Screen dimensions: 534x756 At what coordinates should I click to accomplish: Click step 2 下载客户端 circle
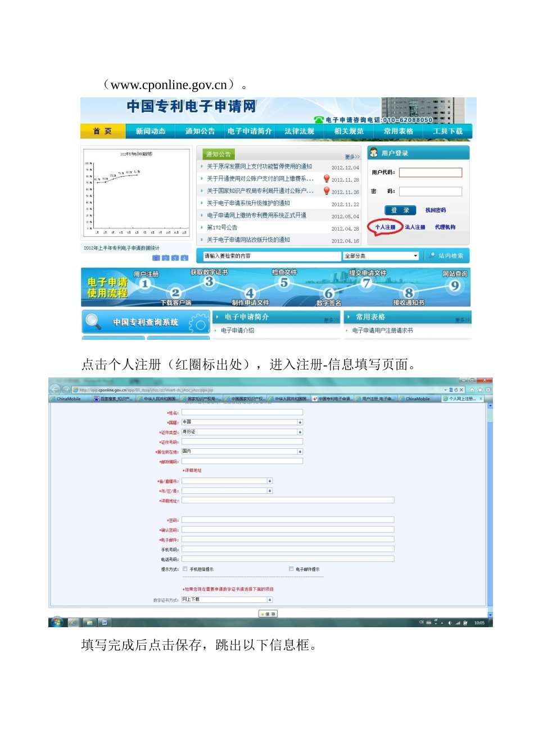175,292
